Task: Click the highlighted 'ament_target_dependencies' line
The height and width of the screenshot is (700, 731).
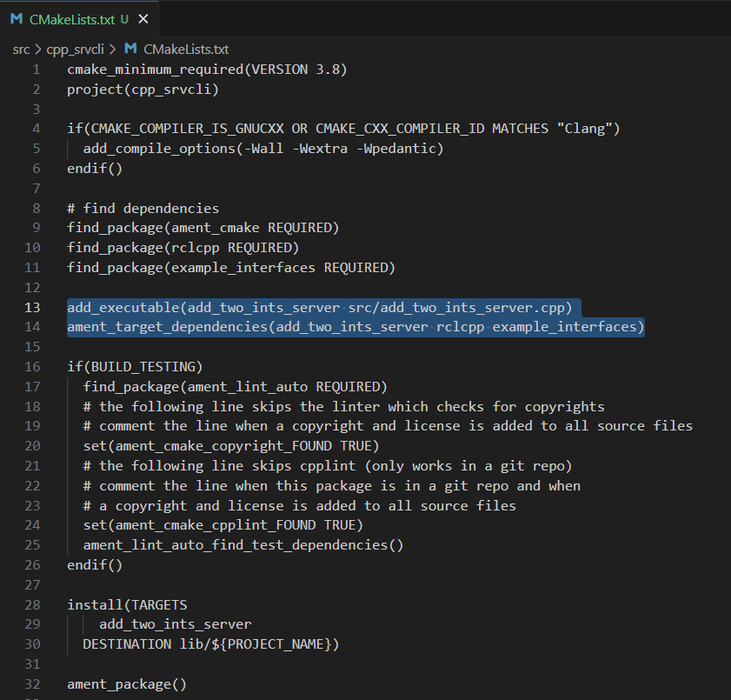Action: [356, 327]
